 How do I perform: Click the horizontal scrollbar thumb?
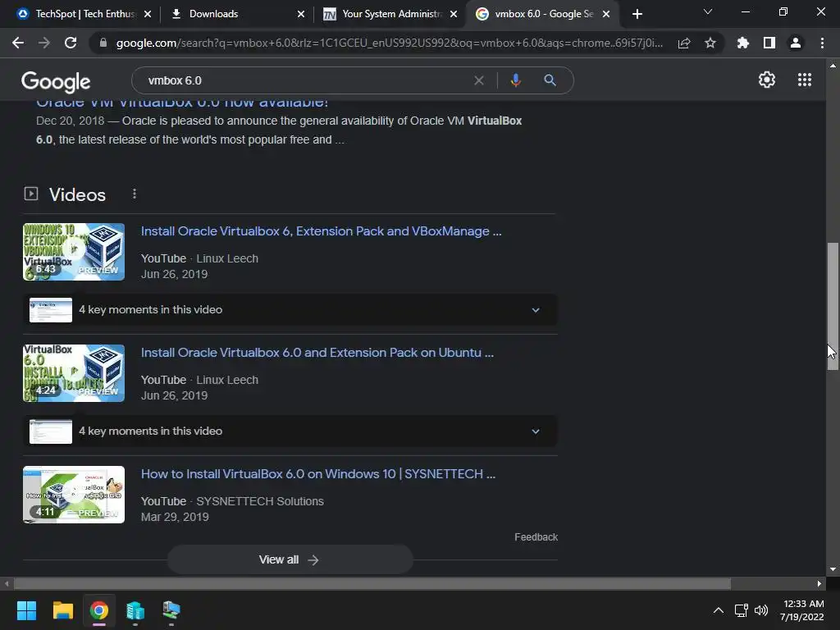click(372, 583)
